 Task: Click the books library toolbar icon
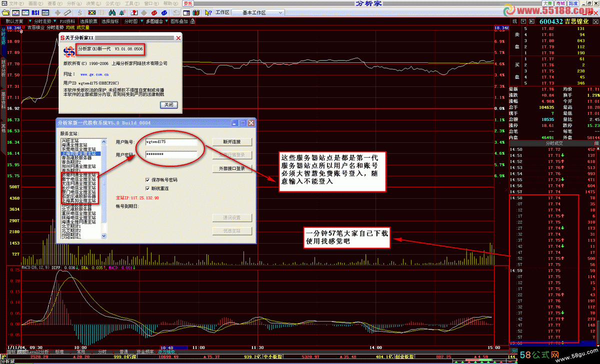[196, 12]
